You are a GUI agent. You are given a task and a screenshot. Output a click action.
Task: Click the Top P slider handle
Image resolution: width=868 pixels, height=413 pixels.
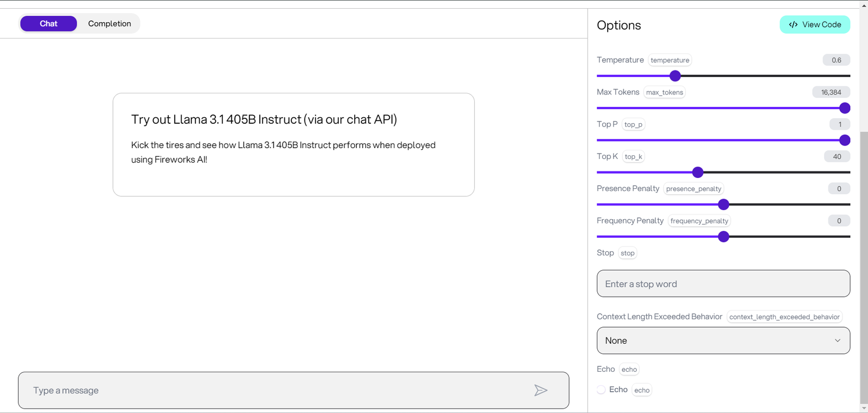(x=845, y=140)
